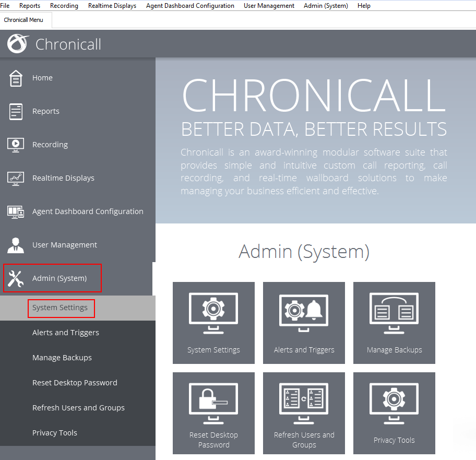
Task: Open the File menu
Action: (x=5, y=5)
